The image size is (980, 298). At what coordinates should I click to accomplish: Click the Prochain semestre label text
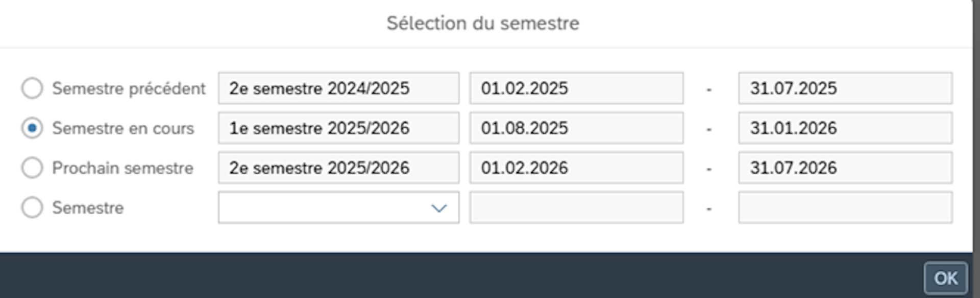point(122,168)
